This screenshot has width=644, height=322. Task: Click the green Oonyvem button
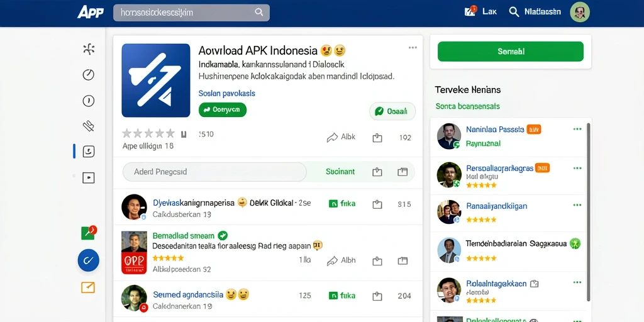click(x=223, y=109)
